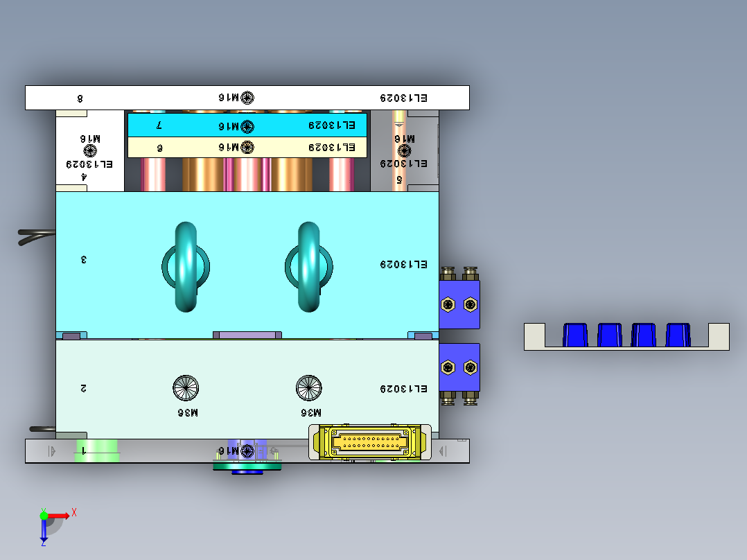747x560 pixels.
Task: Click the mirrored EL13029 label on plate 6
Action: click(x=331, y=147)
